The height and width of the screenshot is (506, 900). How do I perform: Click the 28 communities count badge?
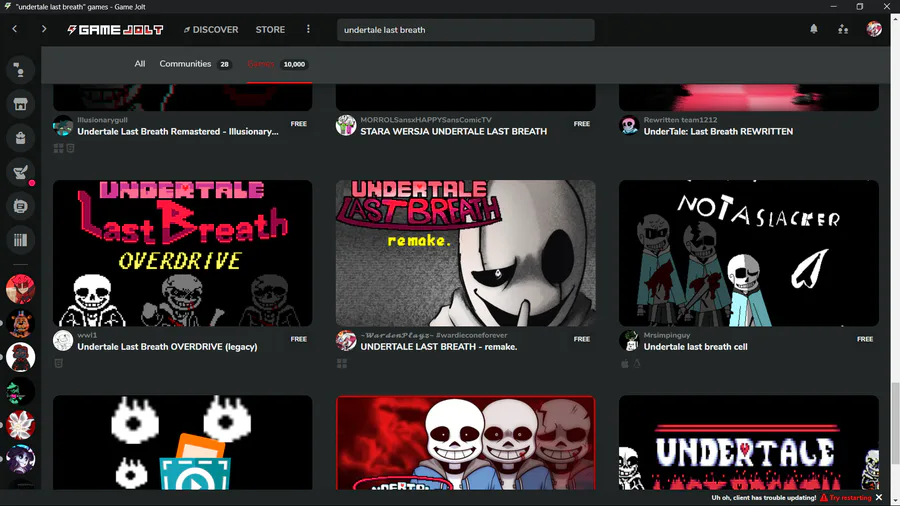pos(224,64)
